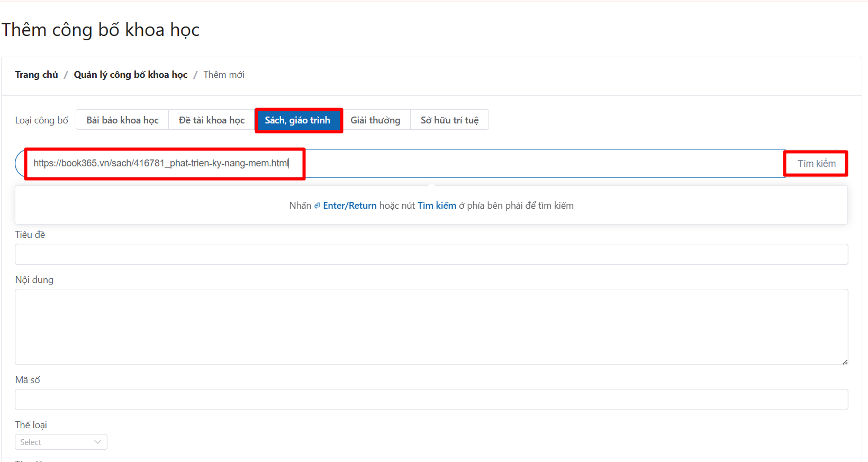This screenshot has width=868, height=462.
Task: Click the Tiêu đề field label
Action: 30,235
